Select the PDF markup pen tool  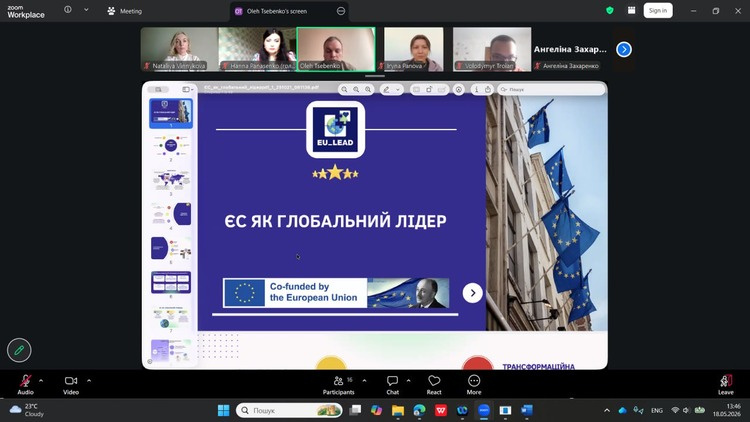coord(386,89)
